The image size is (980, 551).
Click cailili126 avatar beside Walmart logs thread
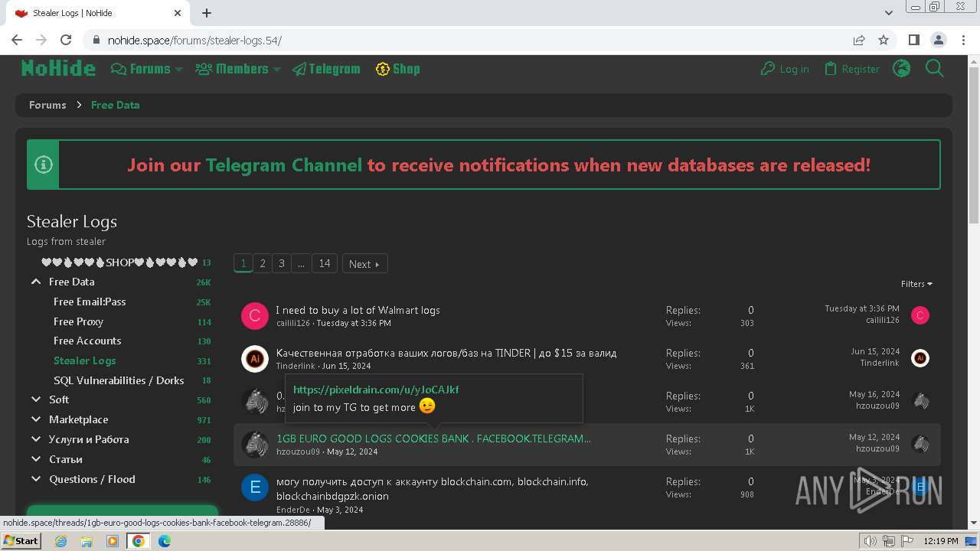point(255,316)
